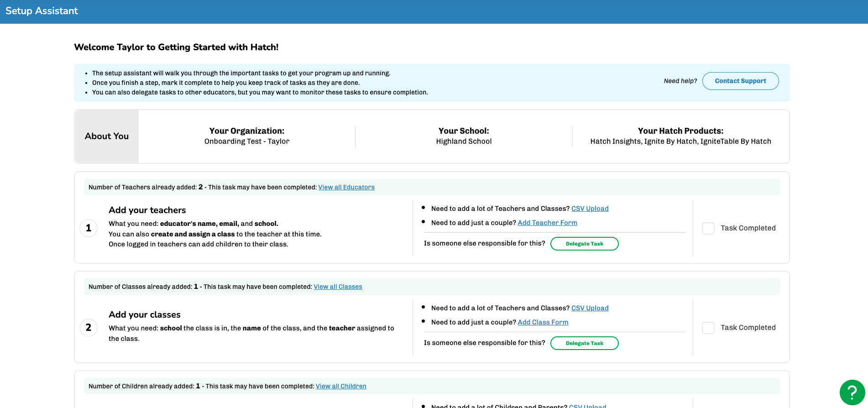Check Task Completed for Add your teachers
The height and width of the screenshot is (408, 868).
pos(708,228)
